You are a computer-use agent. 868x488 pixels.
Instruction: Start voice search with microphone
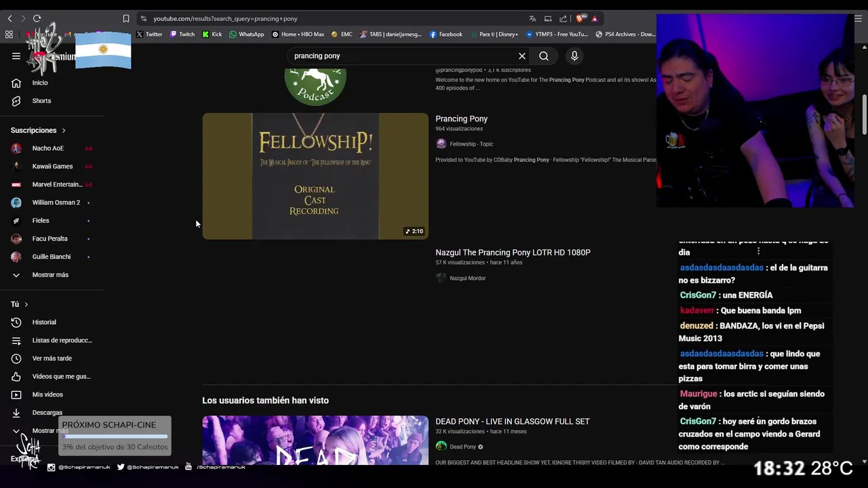click(x=574, y=56)
